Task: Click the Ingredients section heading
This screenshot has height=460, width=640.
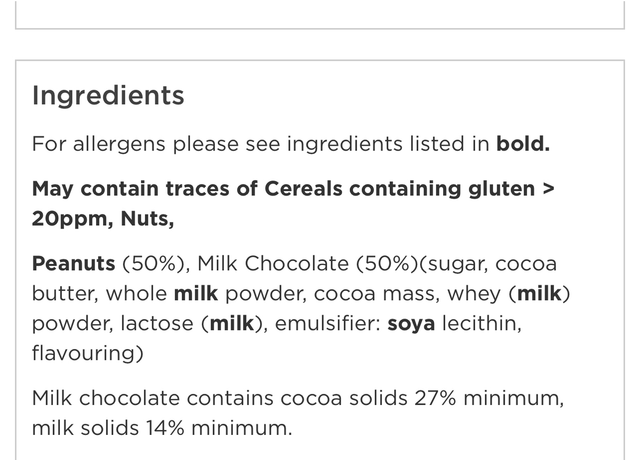Action: point(108,95)
